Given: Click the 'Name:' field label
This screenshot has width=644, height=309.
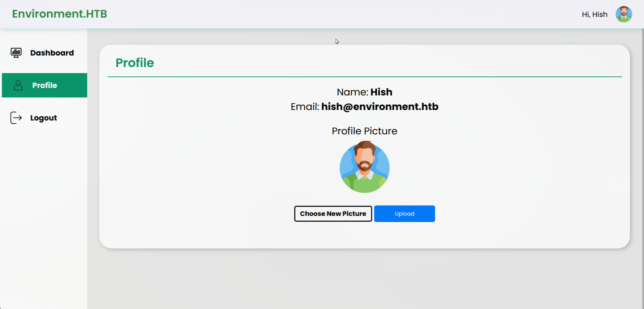Looking at the screenshot, I should click(352, 92).
